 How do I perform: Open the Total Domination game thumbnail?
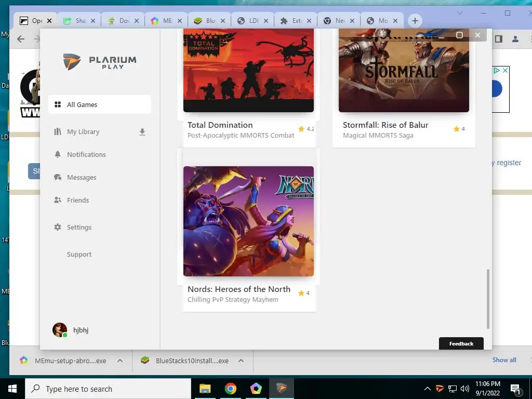(248, 70)
